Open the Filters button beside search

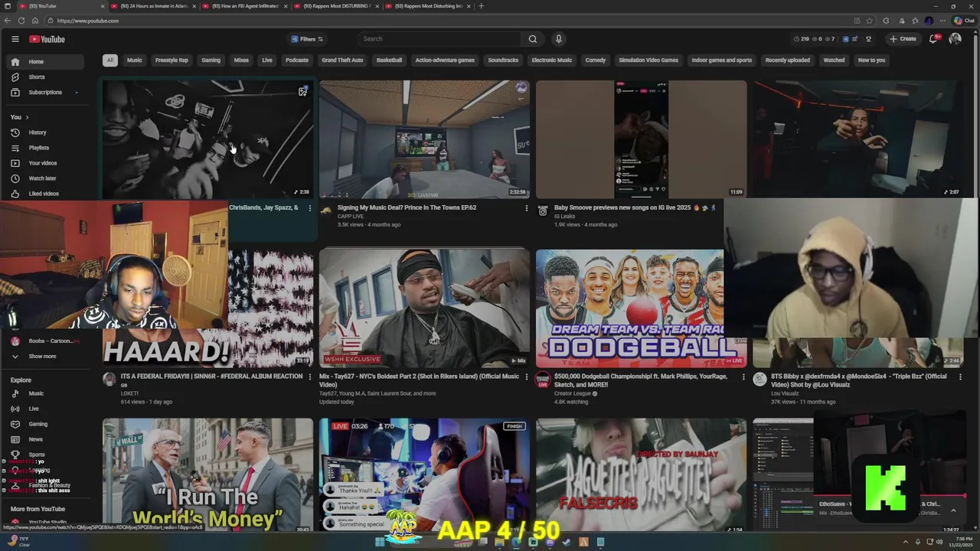(307, 39)
